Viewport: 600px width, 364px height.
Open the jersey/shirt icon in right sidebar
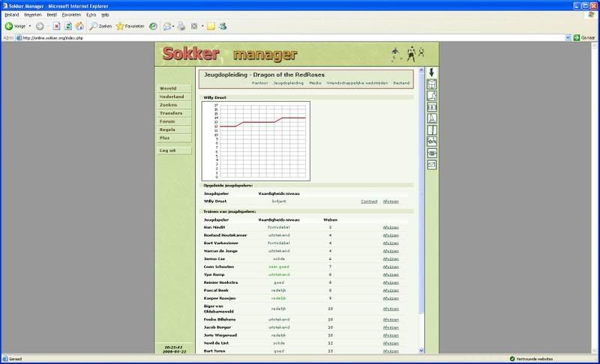[x=432, y=84]
